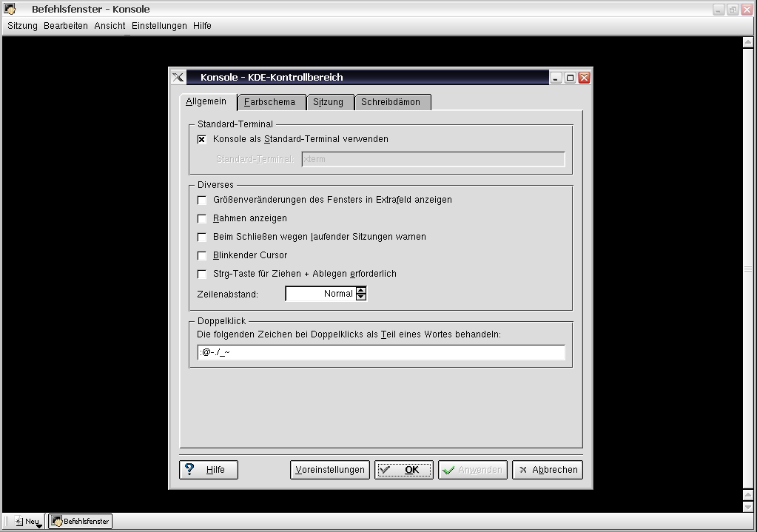757x532 pixels.
Task: Click the terminal scrollbar up arrow at top
Action: 748,42
